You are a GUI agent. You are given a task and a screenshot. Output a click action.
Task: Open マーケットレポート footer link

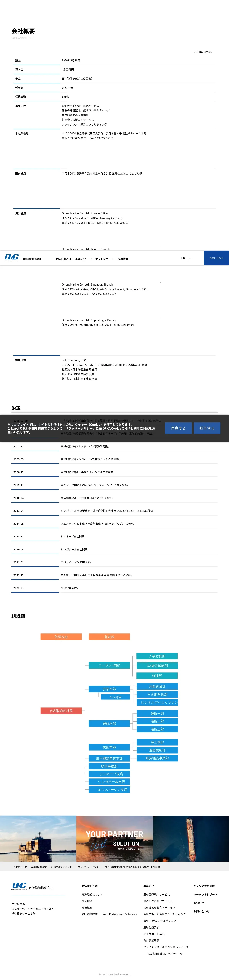click(x=205, y=894)
